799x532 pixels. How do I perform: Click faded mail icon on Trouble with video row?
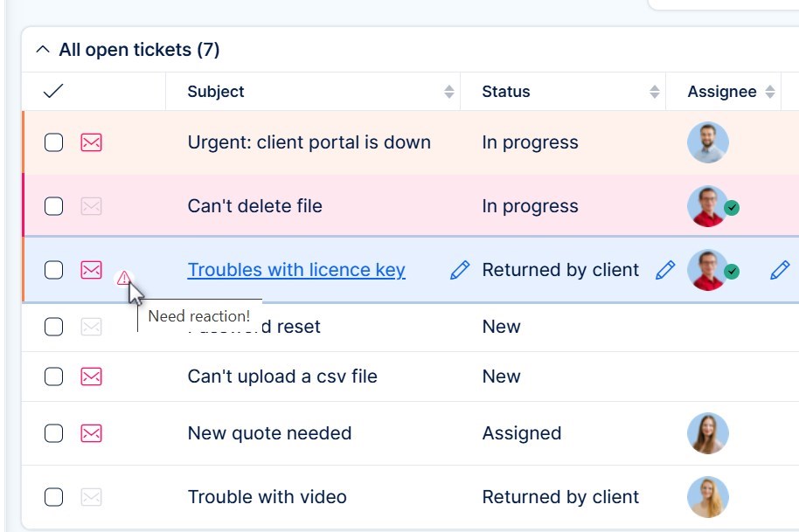tap(91, 497)
